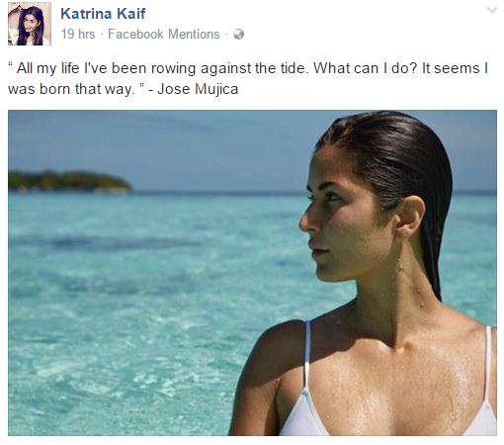Follow the 'Facebook Mentions' link
The height and width of the screenshot is (445, 504).
tap(164, 34)
